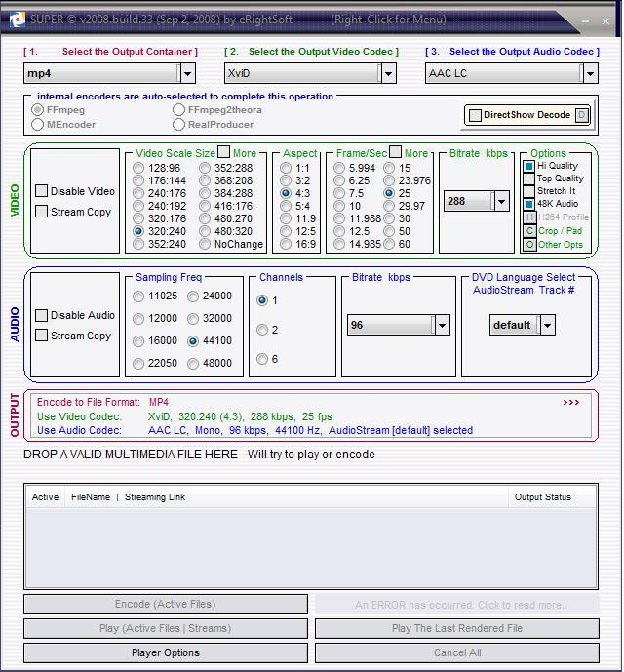624x672 pixels.
Task: Click Encode (Active Files) button
Action: point(166,604)
